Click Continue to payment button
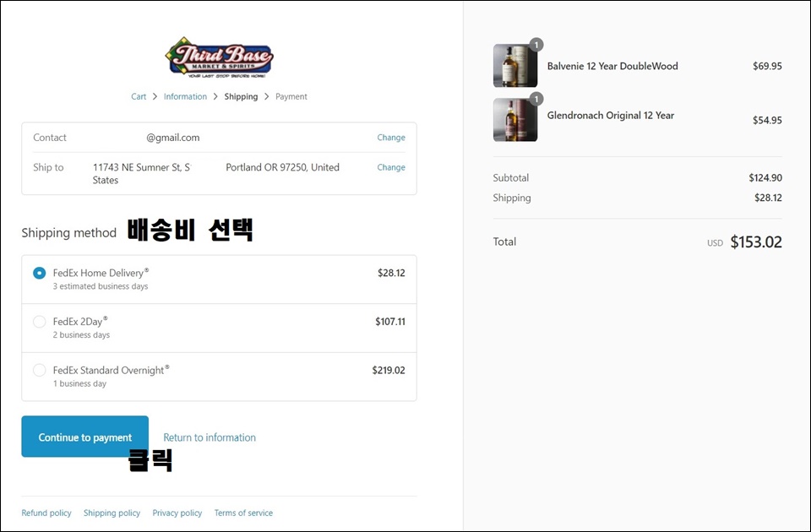The width and height of the screenshot is (811, 532). (84, 437)
